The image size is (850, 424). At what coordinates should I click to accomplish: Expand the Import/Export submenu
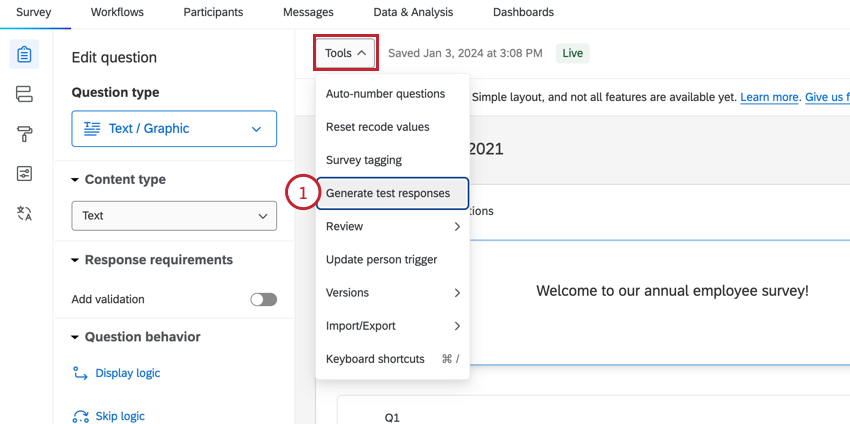pos(392,326)
